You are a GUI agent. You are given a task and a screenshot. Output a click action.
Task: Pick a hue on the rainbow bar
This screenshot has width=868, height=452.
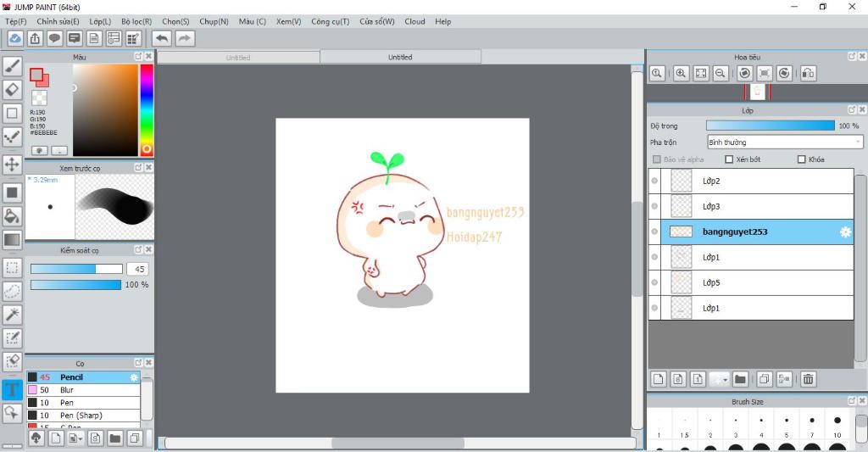click(x=147, y=110)
